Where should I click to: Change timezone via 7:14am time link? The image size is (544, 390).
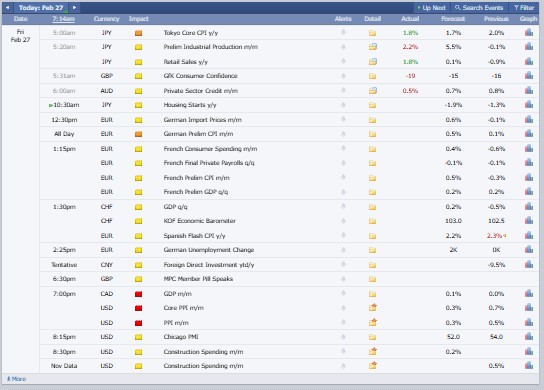point(64,19)
